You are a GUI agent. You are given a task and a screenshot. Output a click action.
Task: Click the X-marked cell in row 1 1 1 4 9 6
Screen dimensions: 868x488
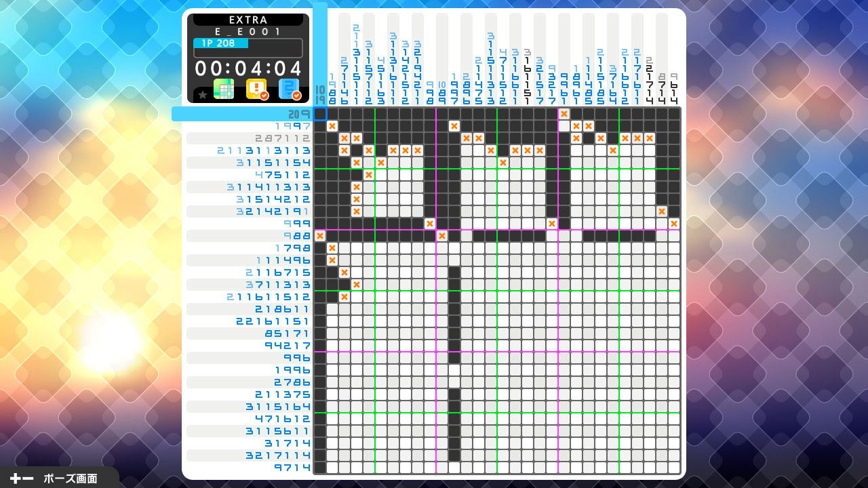pyautogui.click(x=332, y=260)
